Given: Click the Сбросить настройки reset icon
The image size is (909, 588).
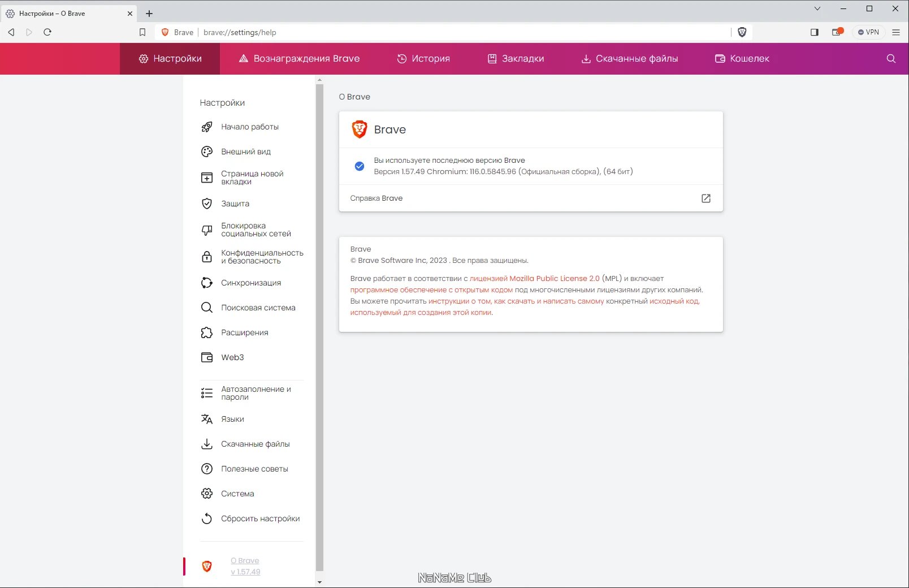Looking at the screenshot, I should 207,518.
